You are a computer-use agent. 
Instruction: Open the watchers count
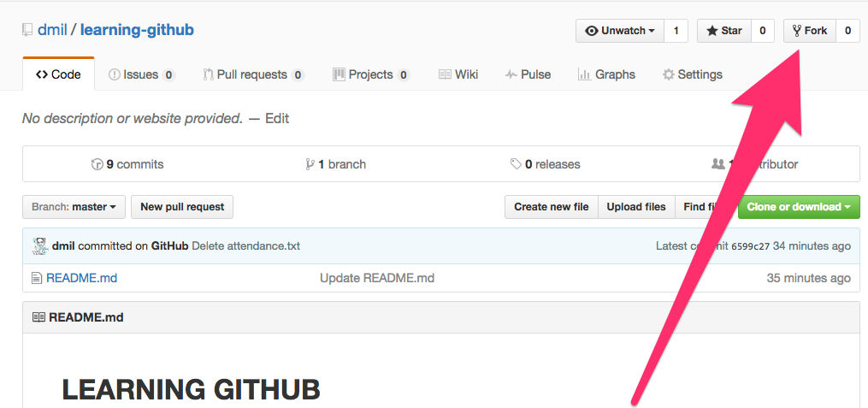pyautogui.click(x=676, y=31)
